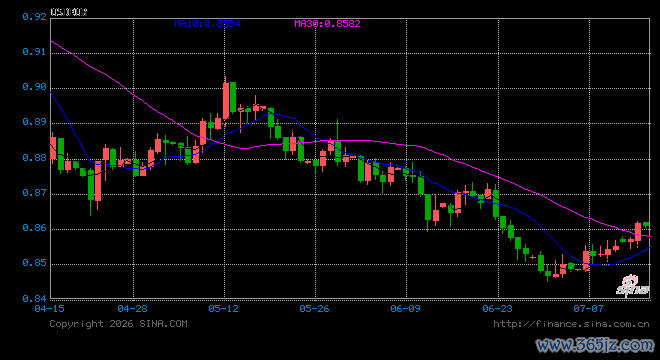This screenshot has width=660, height=360.
Task: Open the http://finance.sina.com.cn link
Action: pyautogui.click(x=571, y=323)
